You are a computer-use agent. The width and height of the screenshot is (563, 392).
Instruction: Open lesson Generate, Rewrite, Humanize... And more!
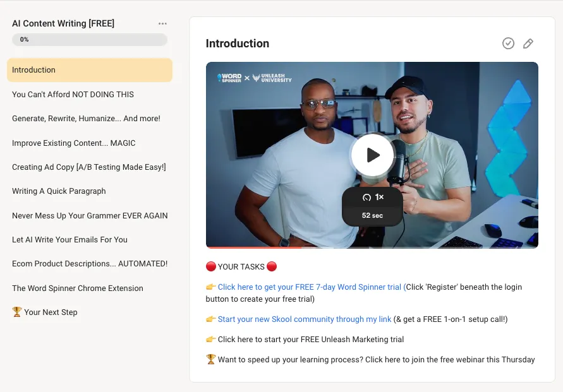pos(86,118)
